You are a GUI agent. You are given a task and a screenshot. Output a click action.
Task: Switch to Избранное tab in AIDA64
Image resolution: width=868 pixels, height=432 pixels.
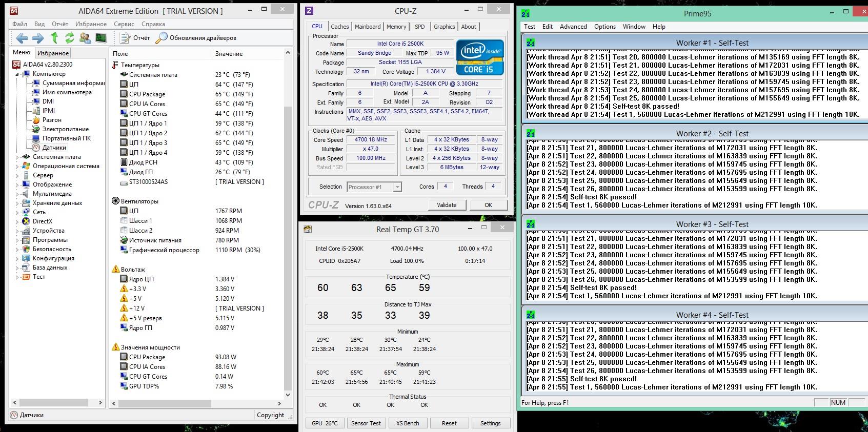point(53,53)
